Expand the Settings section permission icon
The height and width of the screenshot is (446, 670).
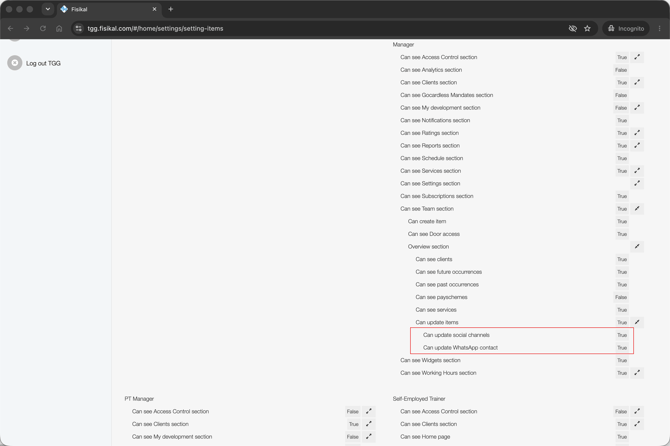pyautogui.click(x=637, y=183)
